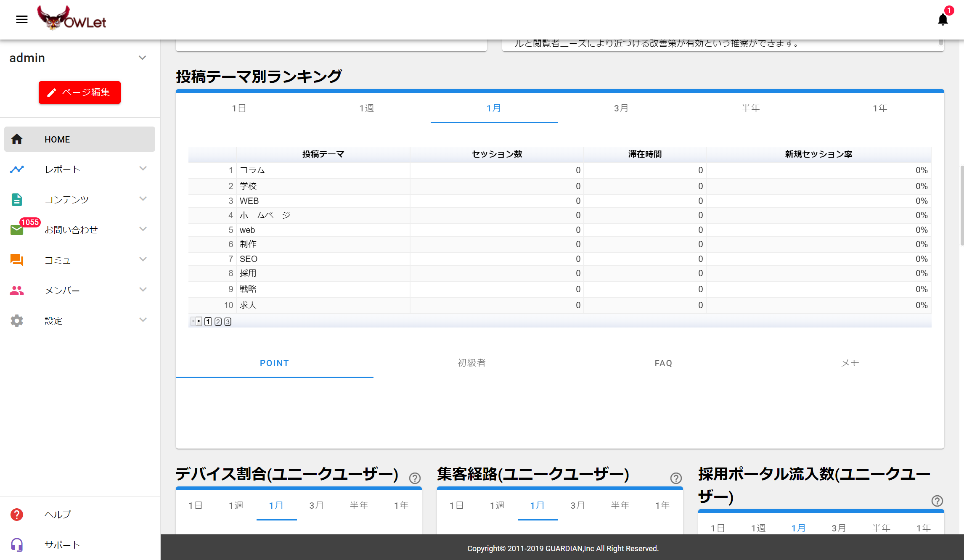This screenshot has width=964, height=560.
Task: Expand the レポート menu chevron
Action: 143,169
